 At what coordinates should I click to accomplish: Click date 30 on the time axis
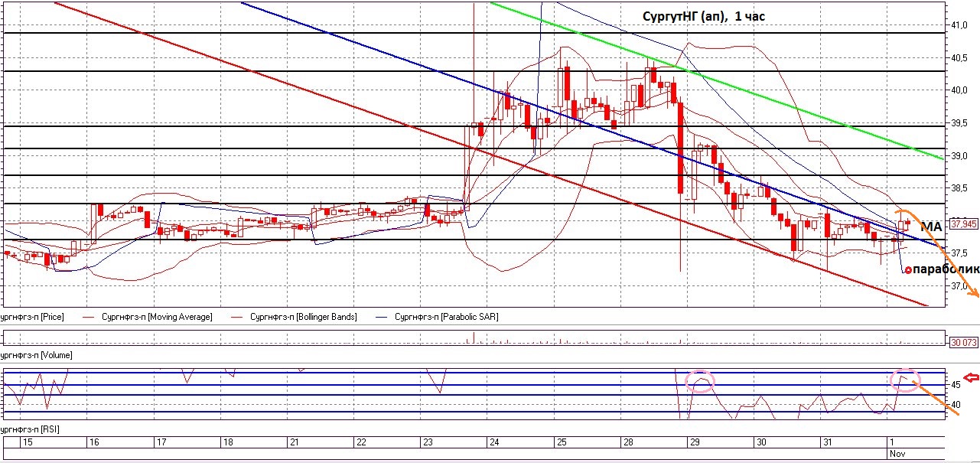[x=762, y=443]
